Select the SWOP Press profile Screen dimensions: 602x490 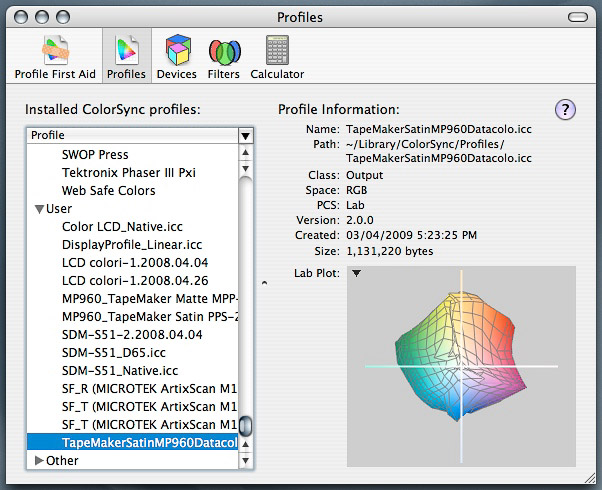(95, 155)
